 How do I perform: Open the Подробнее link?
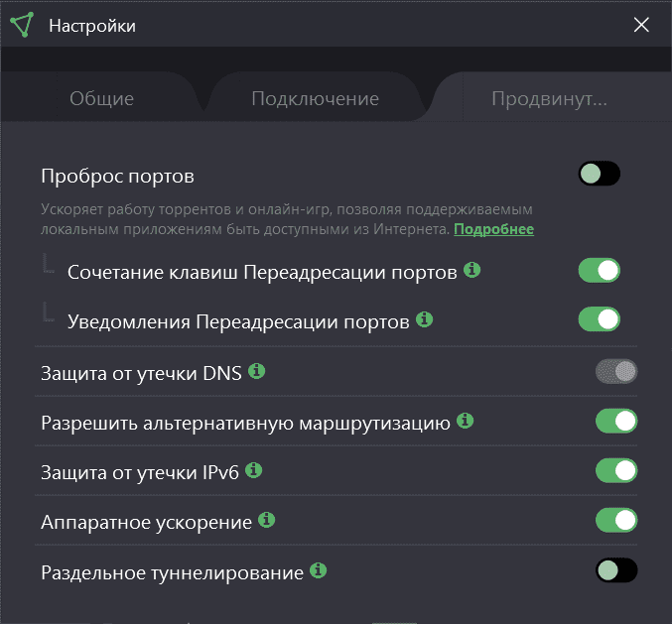click(x=493, y=229)
